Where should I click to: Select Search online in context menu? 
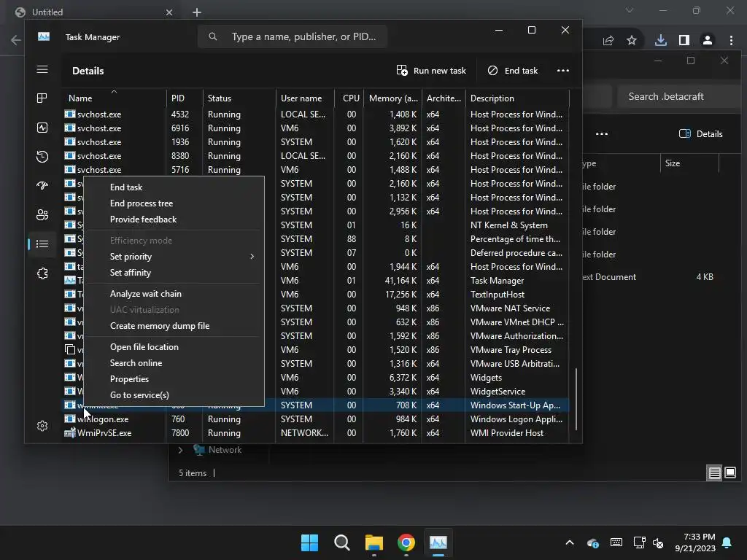click(x=174, y=363)
